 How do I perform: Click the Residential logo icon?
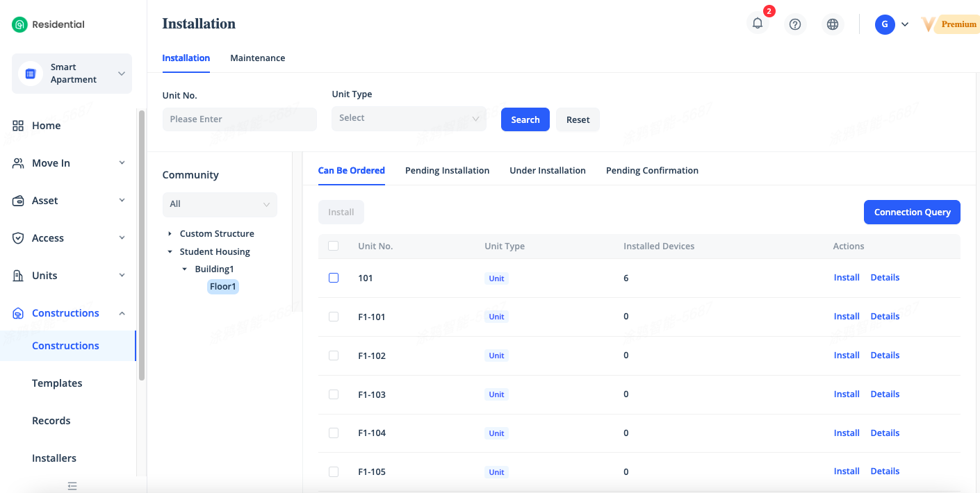19,24
